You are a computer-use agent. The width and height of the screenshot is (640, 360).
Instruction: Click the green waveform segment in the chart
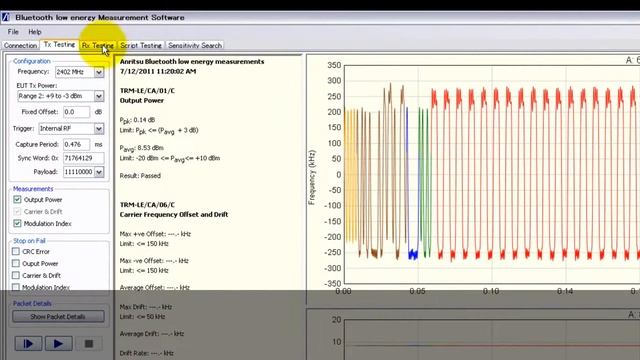[425, 184]
